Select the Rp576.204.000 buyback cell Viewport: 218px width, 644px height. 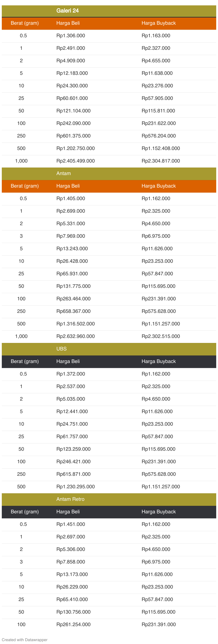tap(158, 136)
